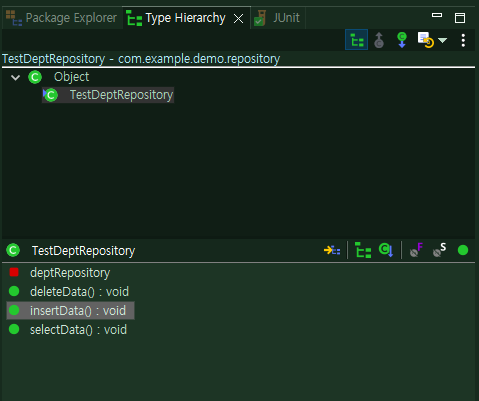The width and height of the screenshot is (479, 401).
Task: Select insertData() : void method
Action: 71,311
